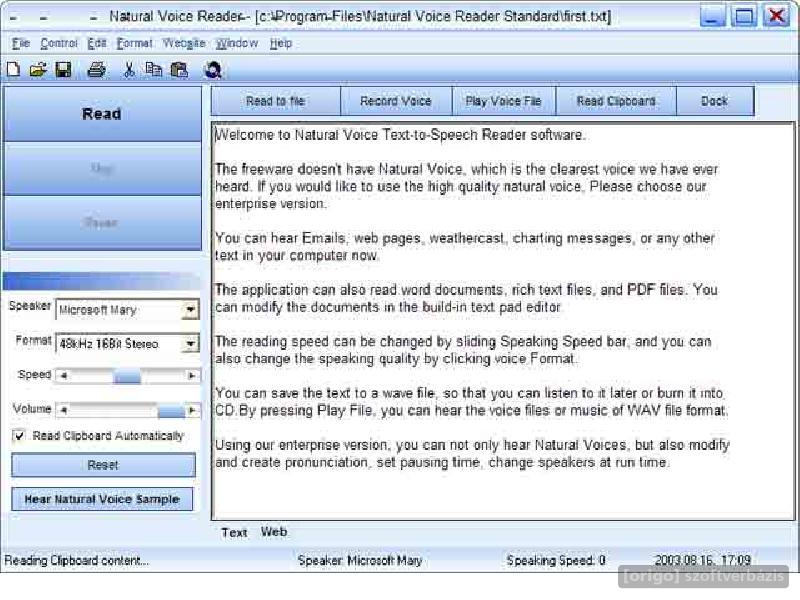Click the "Speaker" label in the left panel
The image size is (800, 600).
click(30, 306)
